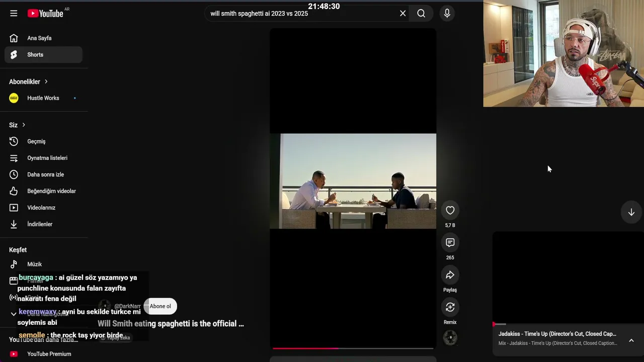This screenshot has height=362, width=644.
Task: Expand the Jadakiss miniplayer queue chevron
Action: click(x=631, y=341)
